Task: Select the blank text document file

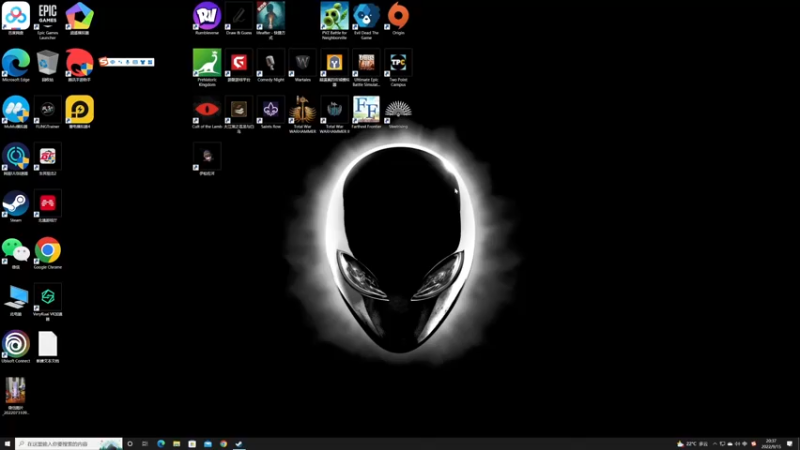Action: [x=47, y=346]
